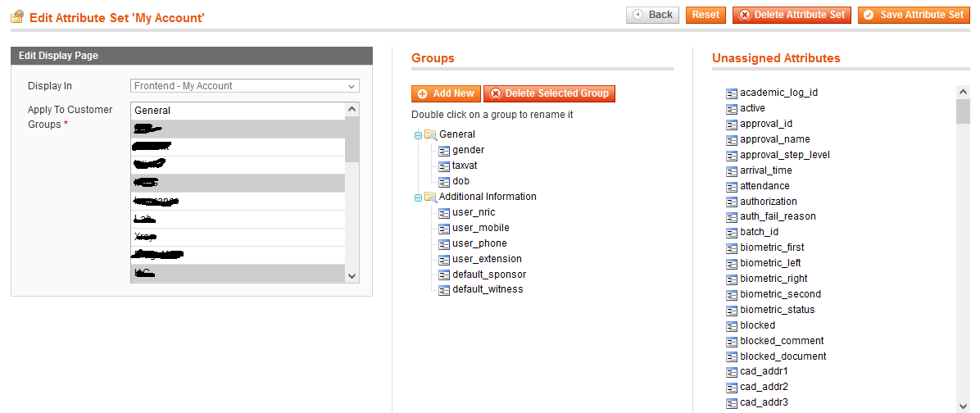Image resolution: width=980 pixels, height=413 pixels.
Task: Select the user_extension attribute icon
Action: tap(444, 259)
